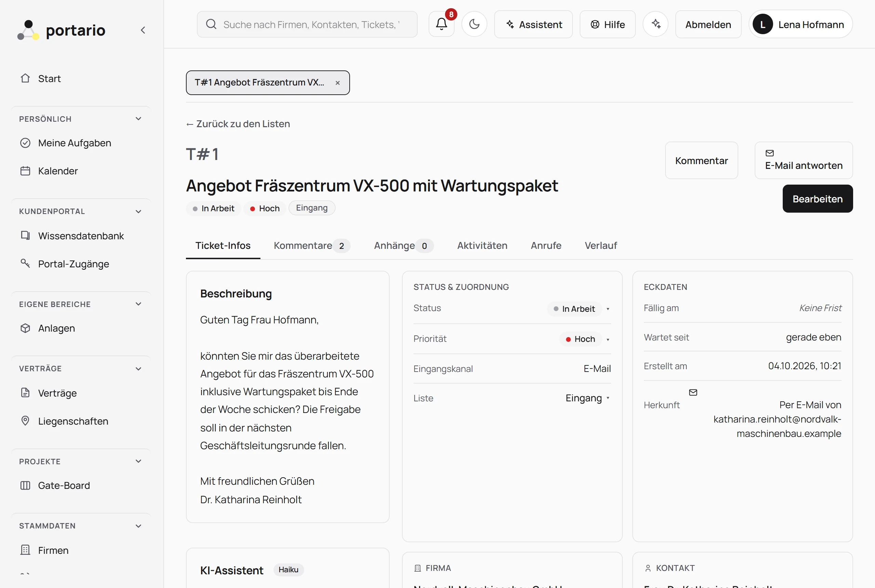The height and width of the screenshot is (588, 875).
Task: Switch to the Aktivitäten tab
Action: 482,245
